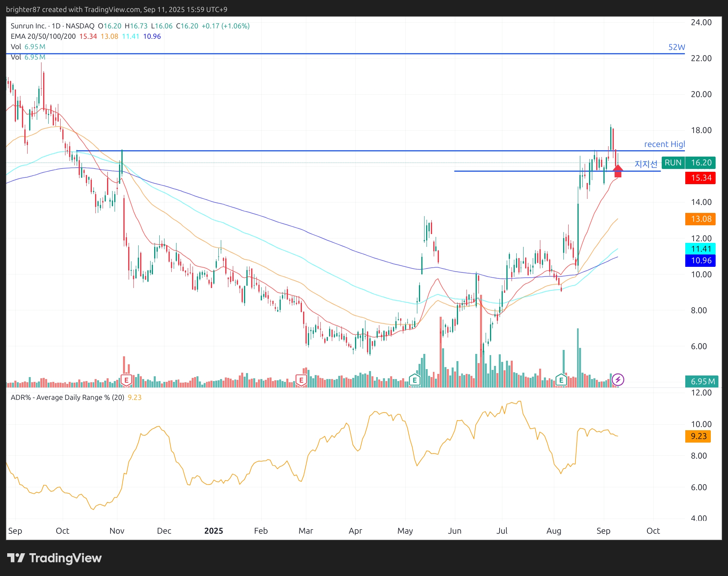Select the 52W line text label
This screenshot has width=728, height=576.
point(676,47)
